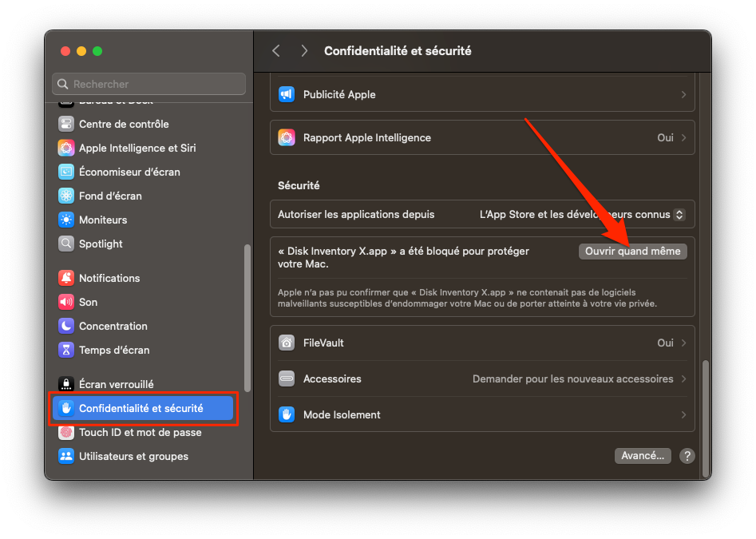Select the Utilisateurs et groupes people icon
756x539 pixels.
coord(66,456)
